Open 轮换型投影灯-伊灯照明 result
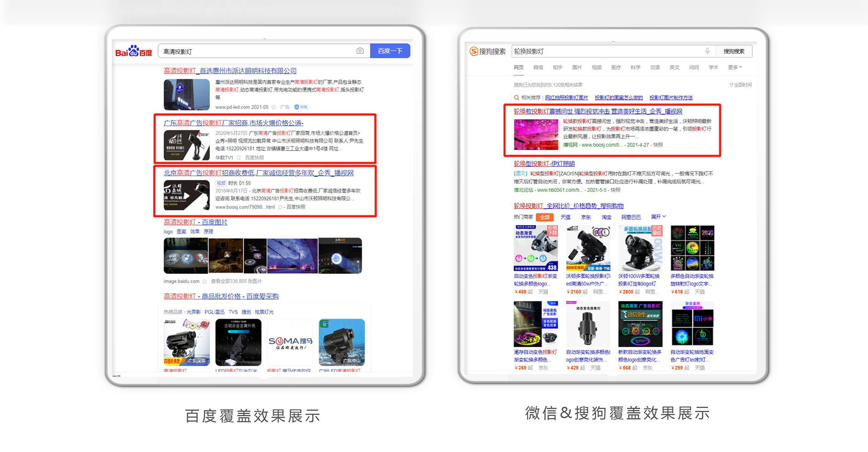 (544, 164)
